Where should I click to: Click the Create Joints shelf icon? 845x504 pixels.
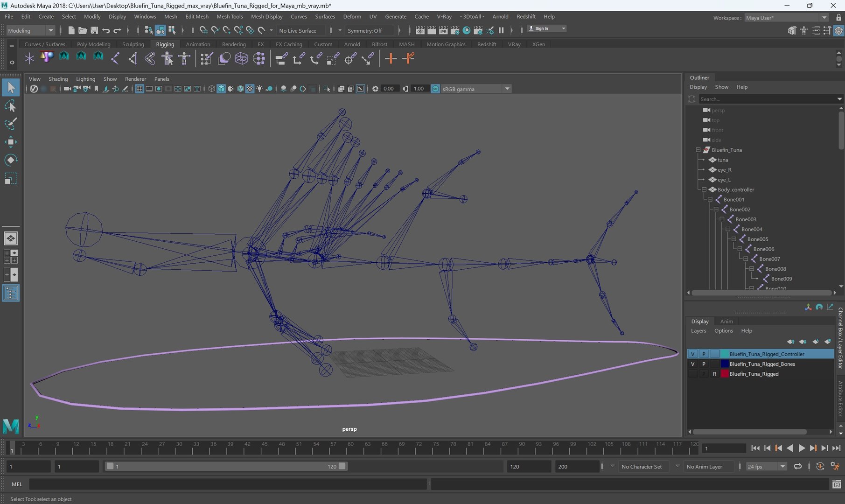coord(115,58)
